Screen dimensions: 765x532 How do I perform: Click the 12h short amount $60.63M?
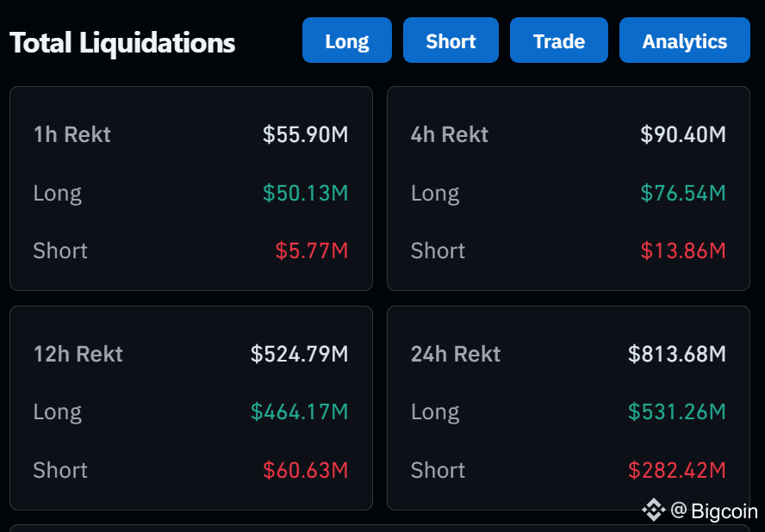coord(306,470)
